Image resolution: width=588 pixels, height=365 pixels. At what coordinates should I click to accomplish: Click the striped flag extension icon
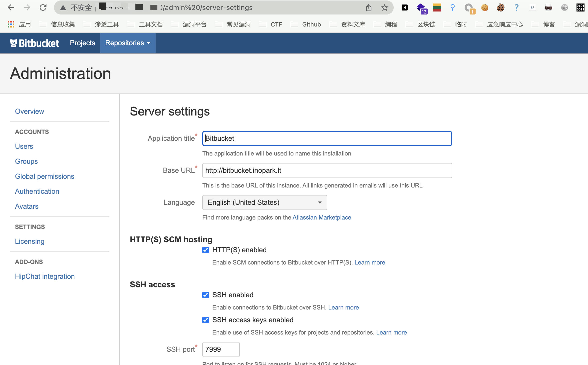tap(437, 8)
